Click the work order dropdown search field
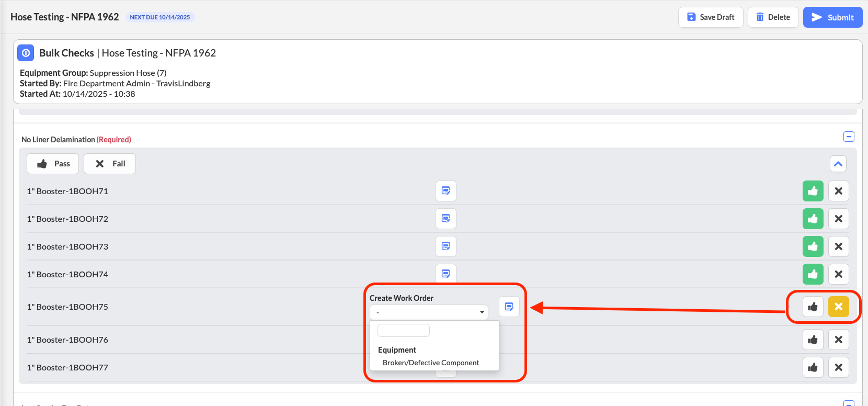The height and width of the screenshot is (406, 868). click(x=403, y=330)
